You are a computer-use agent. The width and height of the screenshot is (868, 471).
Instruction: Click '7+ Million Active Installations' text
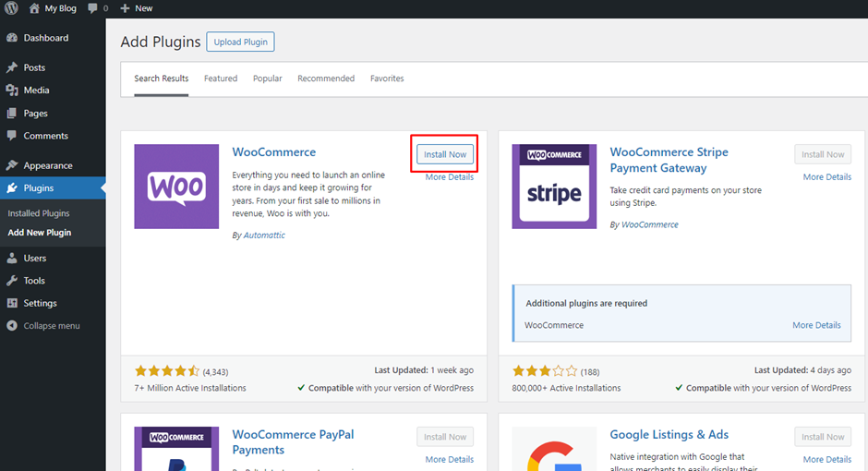[190, 388]
